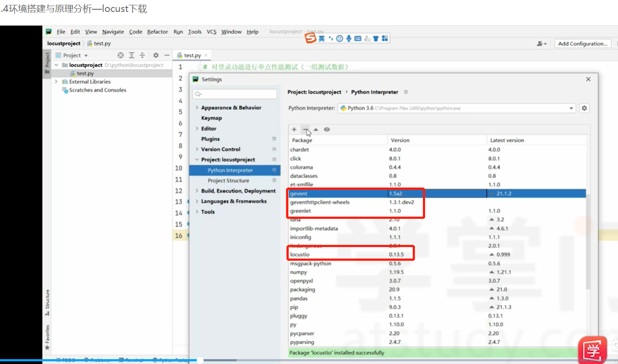Open the user account dropdown icon
This screenshot has width=618, height=364.
(542, 44)
